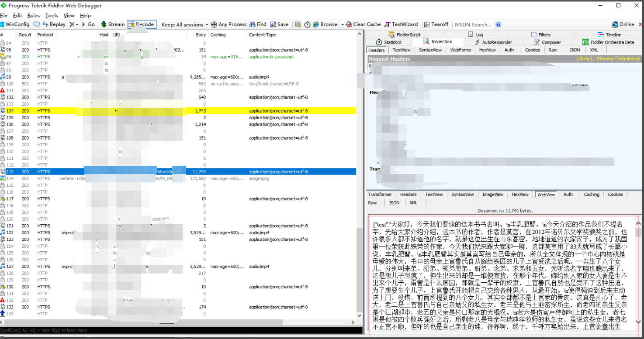
Task: Select request inspector XML tab
Action: click(x=594, y=50)
